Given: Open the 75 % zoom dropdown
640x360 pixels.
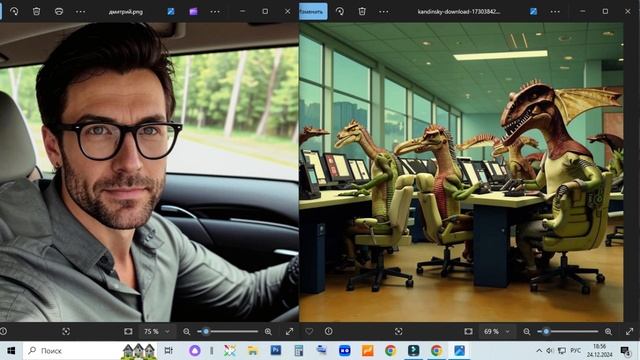Looking at the screenshot, I should click(x=157, y=331).
